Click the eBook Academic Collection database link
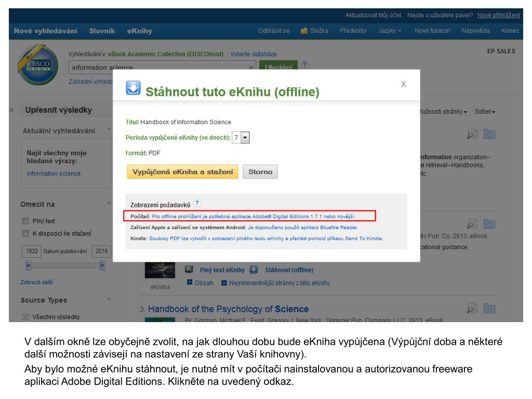This screenshot has width=532, height=399. point(166,54)
